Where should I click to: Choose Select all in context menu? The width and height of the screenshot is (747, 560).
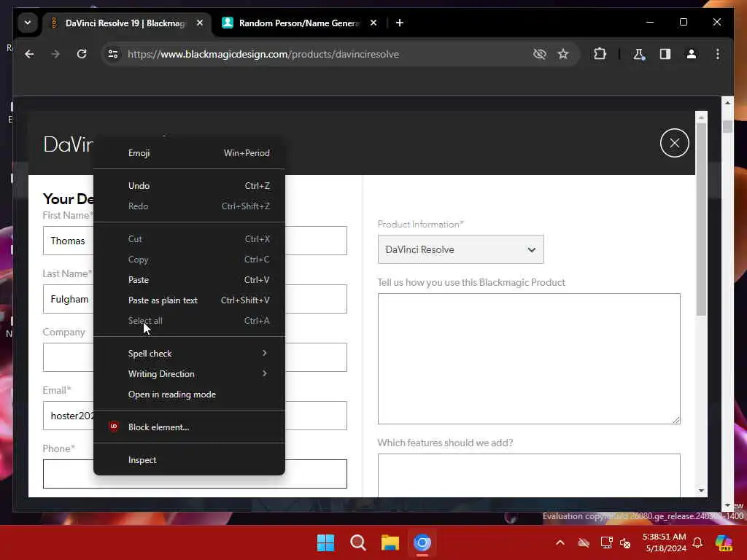pos(189,321)
